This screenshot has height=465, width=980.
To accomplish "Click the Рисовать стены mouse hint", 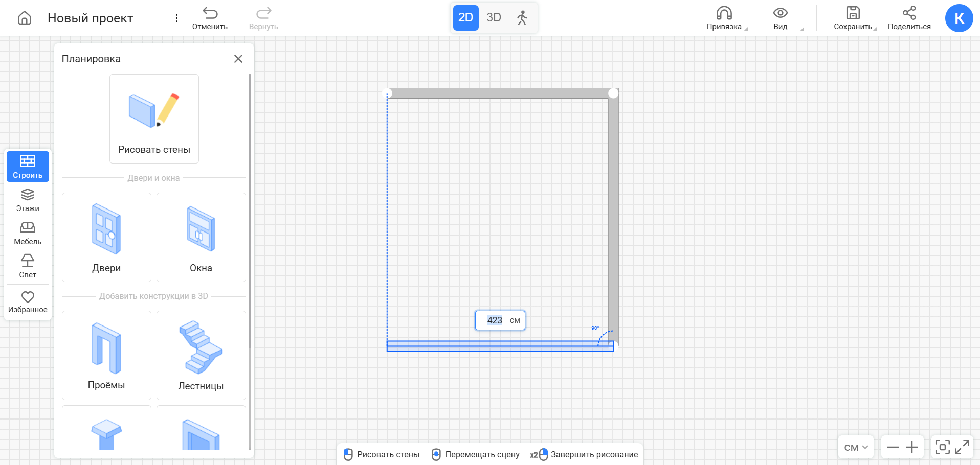I will [382, 454].
